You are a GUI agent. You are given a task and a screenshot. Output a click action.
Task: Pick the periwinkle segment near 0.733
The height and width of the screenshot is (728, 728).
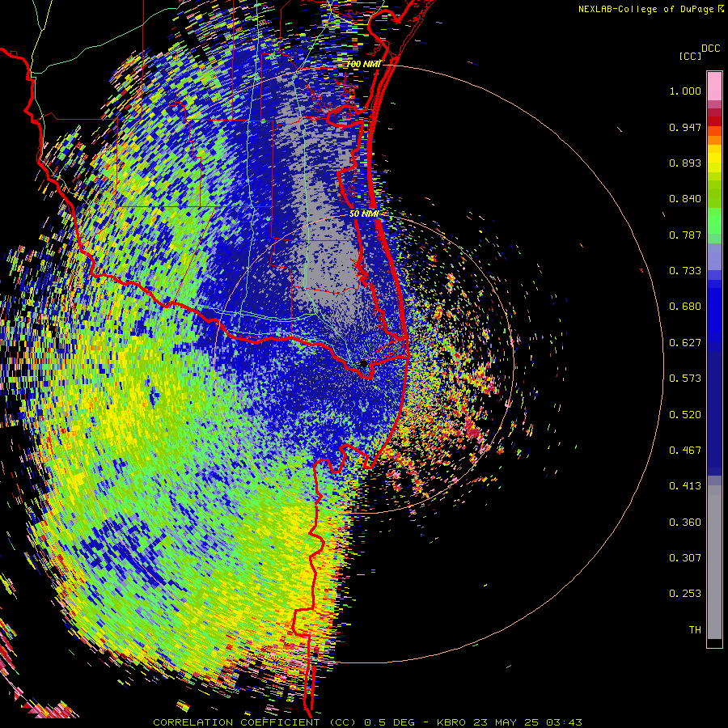click(714, 258)
